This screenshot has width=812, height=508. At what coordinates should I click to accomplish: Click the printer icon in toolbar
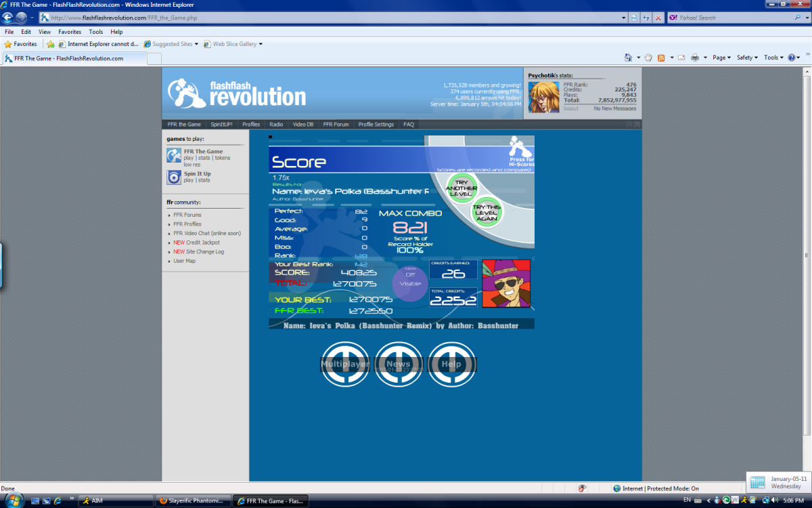click(694, 58)
